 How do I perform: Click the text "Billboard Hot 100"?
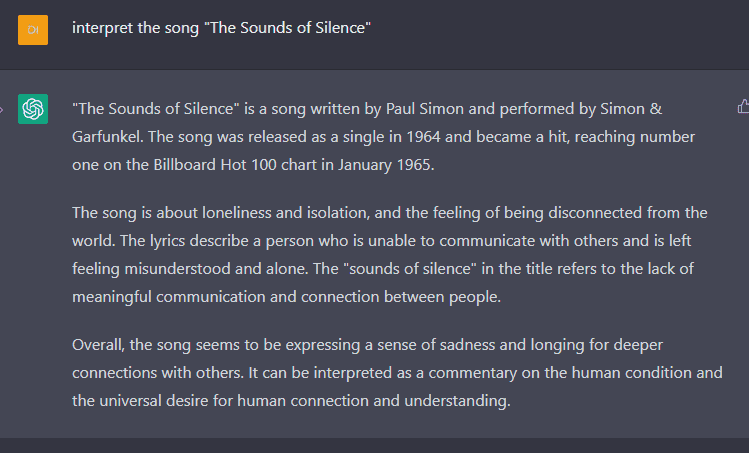206,164
